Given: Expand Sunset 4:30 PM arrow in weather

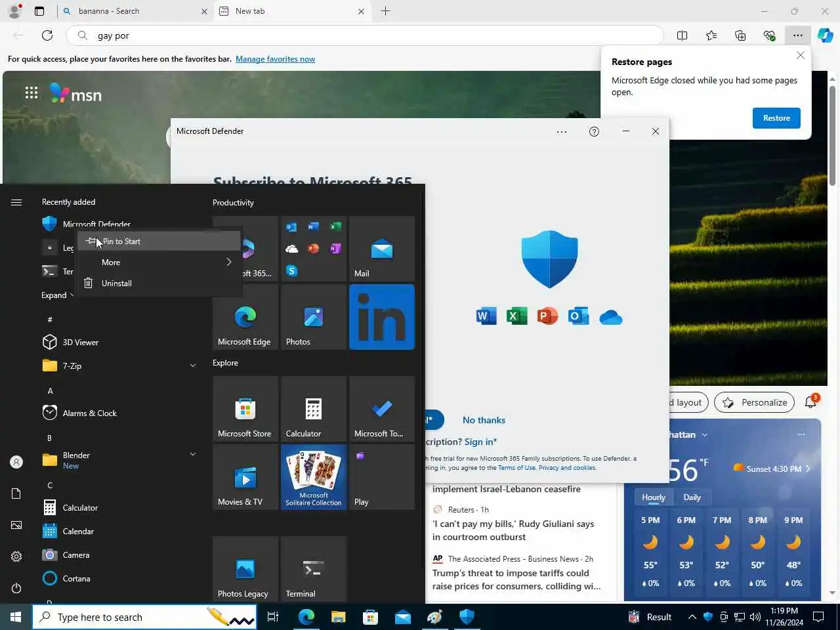Looking at the screenshot, I should point(808,469).
